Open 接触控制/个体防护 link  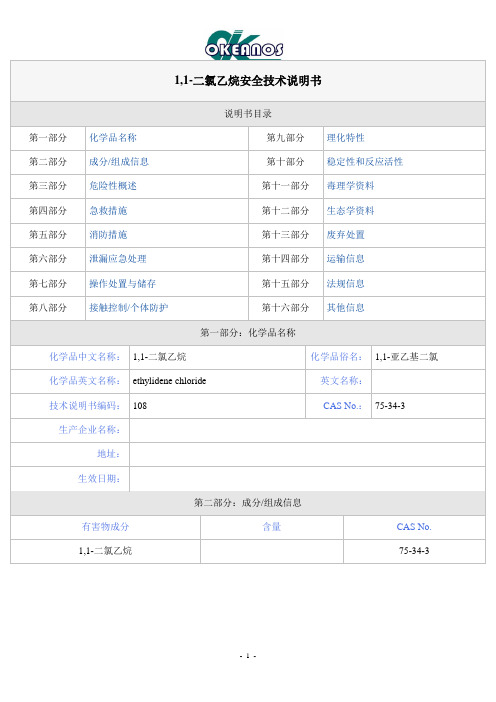128,308
